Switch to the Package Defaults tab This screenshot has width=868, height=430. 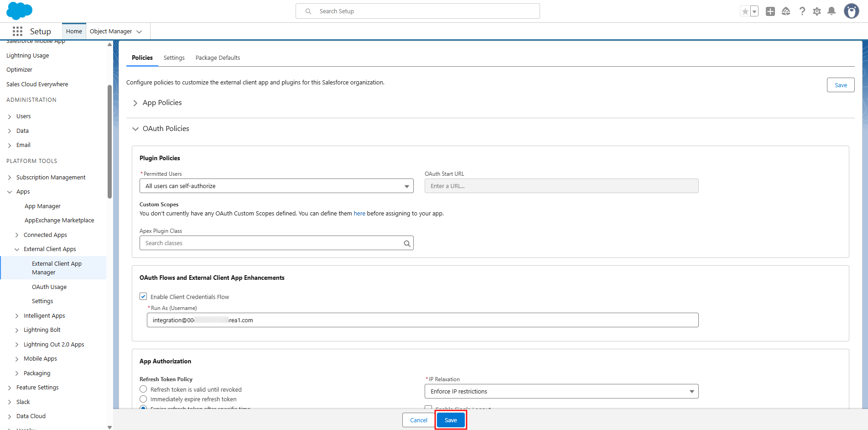click(x=218, y=58)
